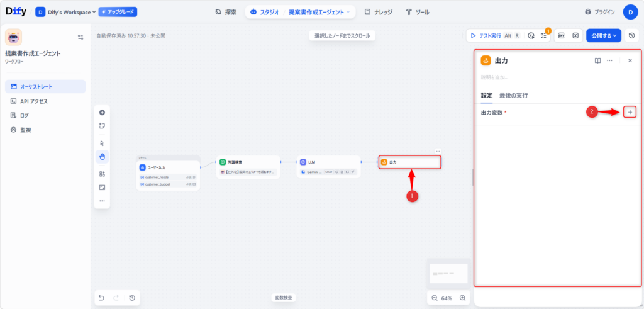Zoom in on the workflow canvas

click(463, 298)
